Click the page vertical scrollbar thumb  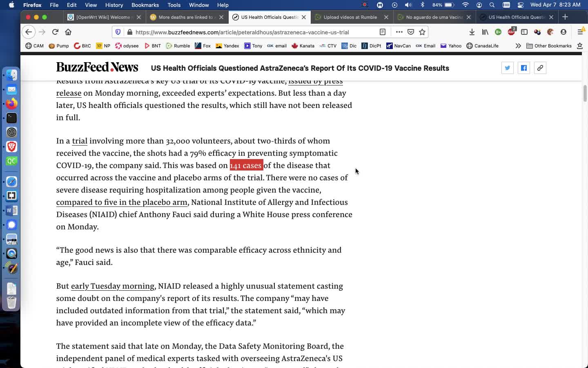coord(585,93)
